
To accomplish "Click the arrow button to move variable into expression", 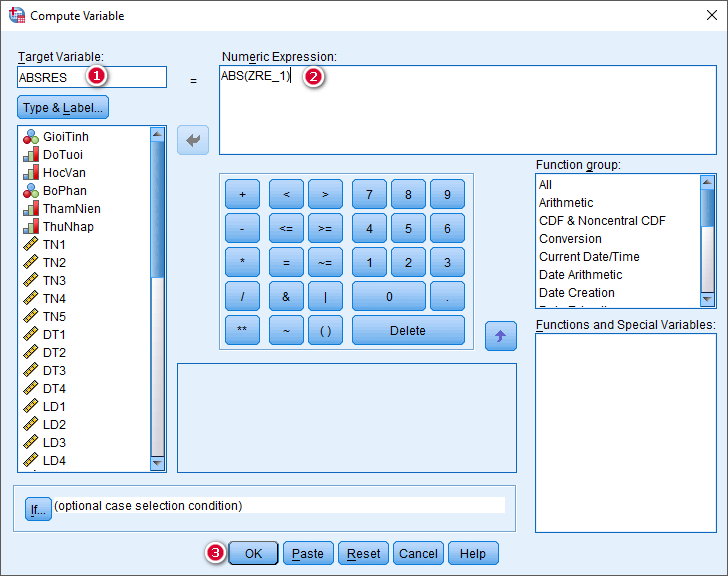I will 193,141.
